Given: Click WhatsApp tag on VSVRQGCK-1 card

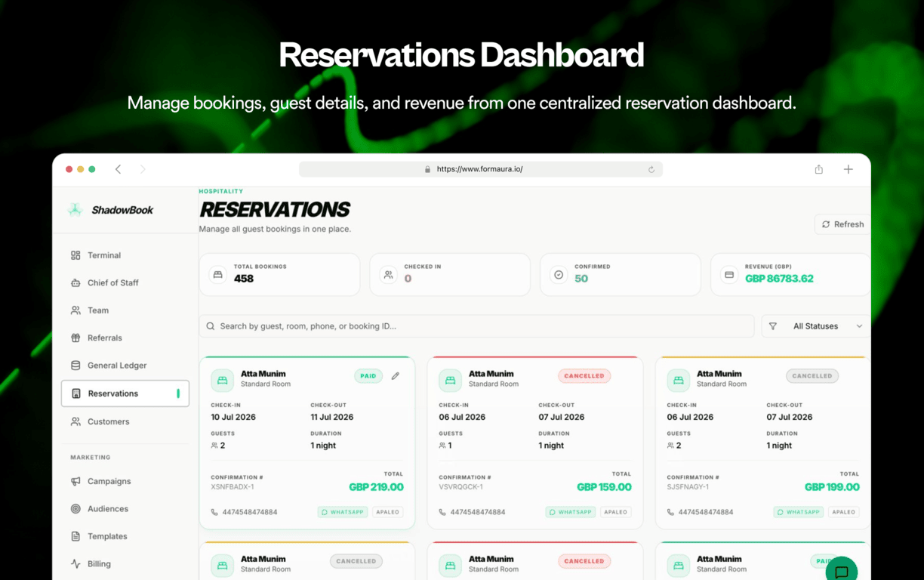Looking at the screenshot, I should tap(571, 512).
